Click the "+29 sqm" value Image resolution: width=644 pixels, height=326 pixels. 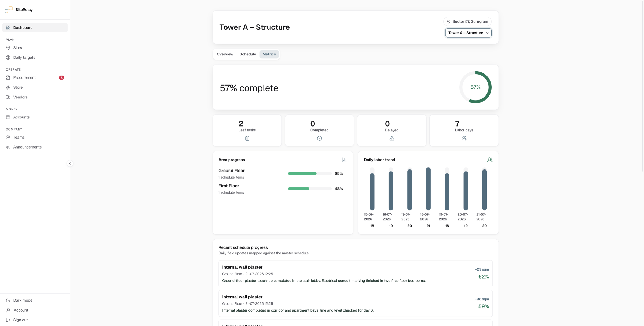coord(482,269)
